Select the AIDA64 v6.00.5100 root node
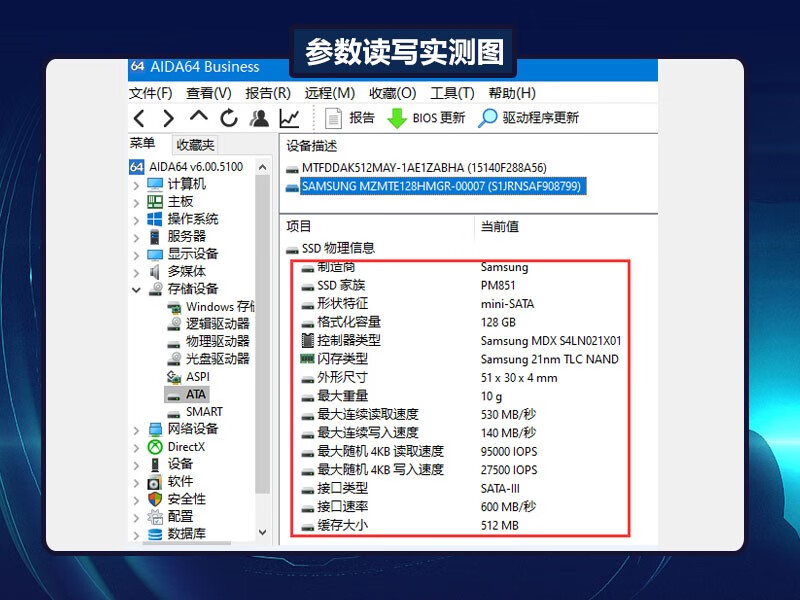800x600 pixels. pos(187,167)
